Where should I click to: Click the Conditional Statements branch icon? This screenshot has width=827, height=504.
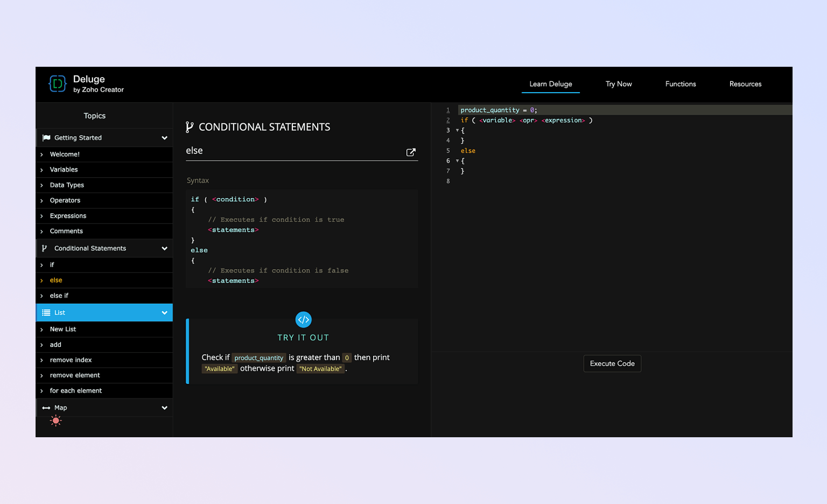(x=45, y=248)
